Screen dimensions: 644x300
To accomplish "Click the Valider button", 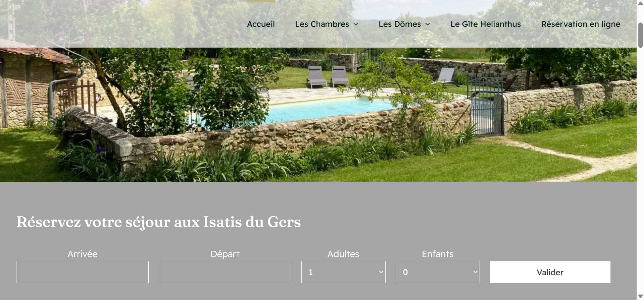I will coord(550,272).
